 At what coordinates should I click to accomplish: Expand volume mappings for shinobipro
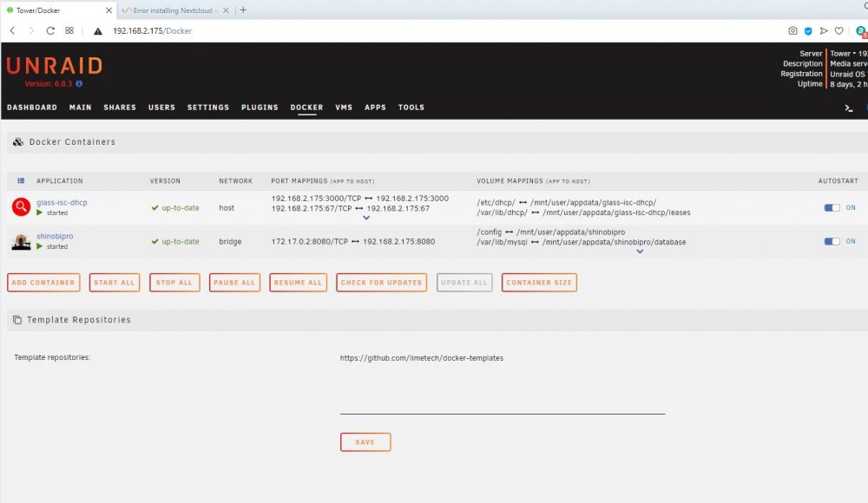(640, 251)
